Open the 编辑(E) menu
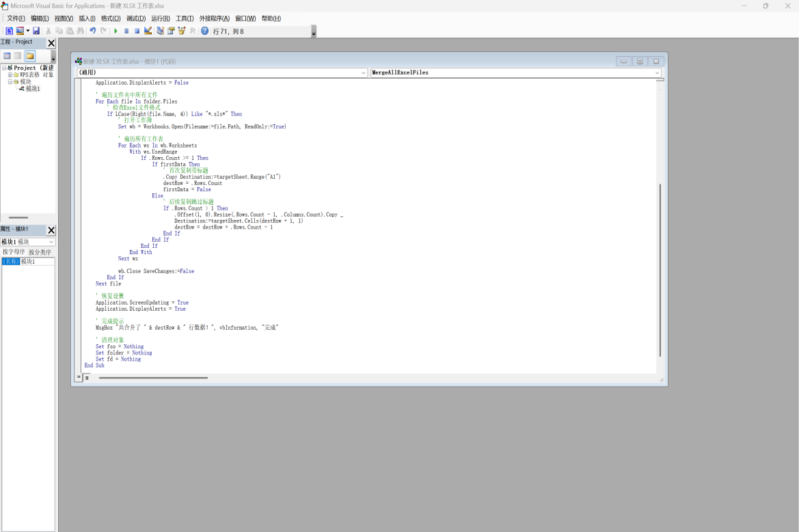Viewport: 799px width, 532px height. pyautogui.click(x=40, y=18)
